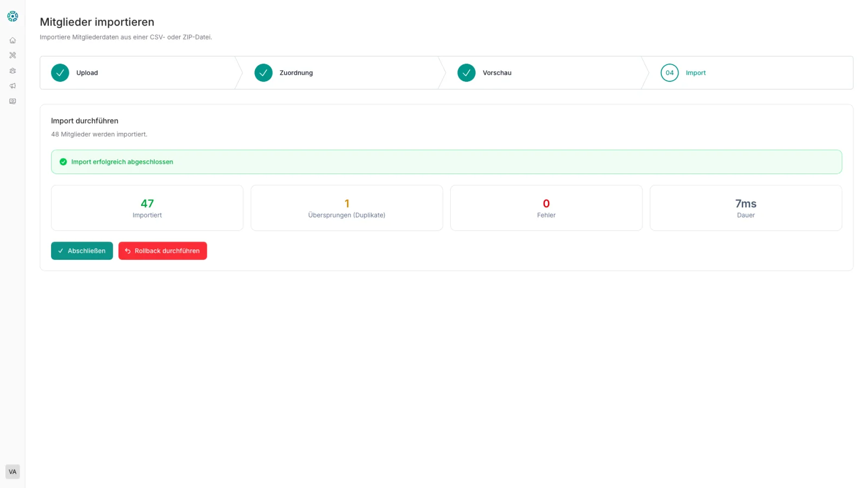Go back to the Upload step
The image size is (868, 488).
coord(87,73)
